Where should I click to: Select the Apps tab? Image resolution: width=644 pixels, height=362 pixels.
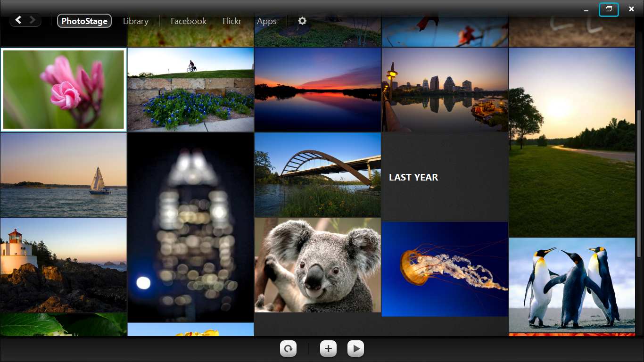pyautogui.click(x=266, y=21)
